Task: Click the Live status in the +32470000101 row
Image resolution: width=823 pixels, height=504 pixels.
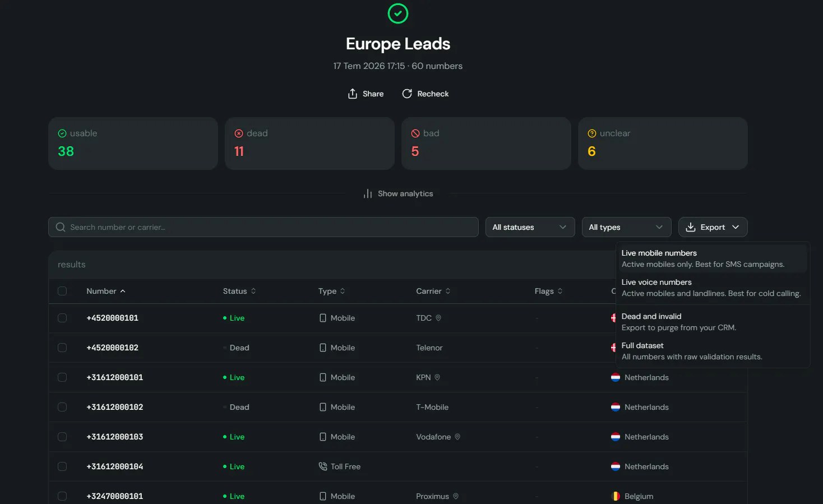Action: [x=234, y=496]
